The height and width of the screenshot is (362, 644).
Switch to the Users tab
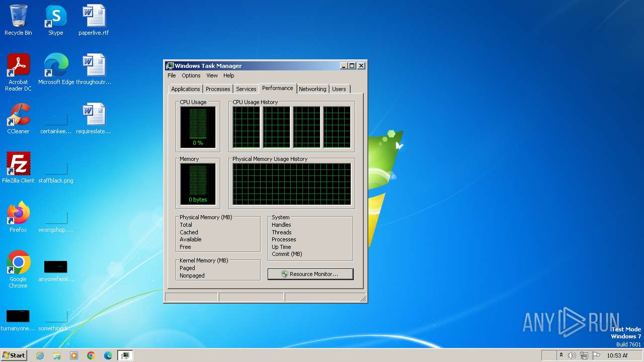coord(339,89)
